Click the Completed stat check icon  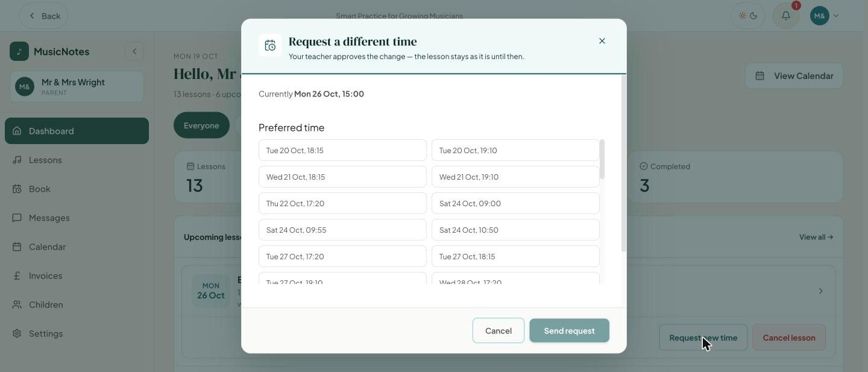[643, 166]
